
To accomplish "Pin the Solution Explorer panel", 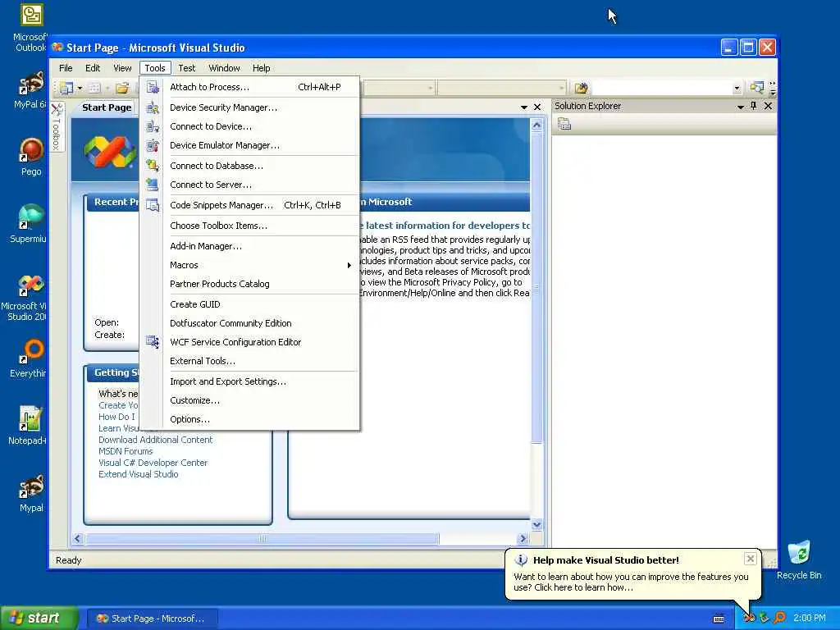I will tap(753, 106).
